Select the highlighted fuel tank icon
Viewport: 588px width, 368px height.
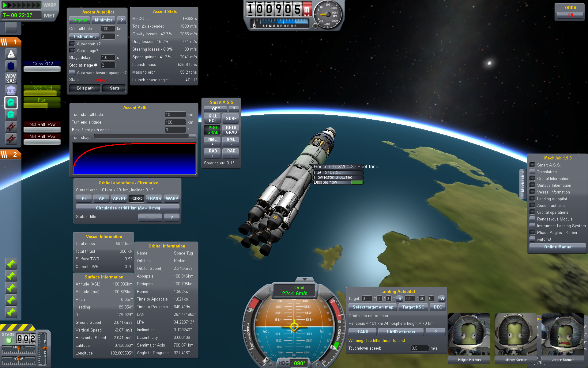(11, 103)
